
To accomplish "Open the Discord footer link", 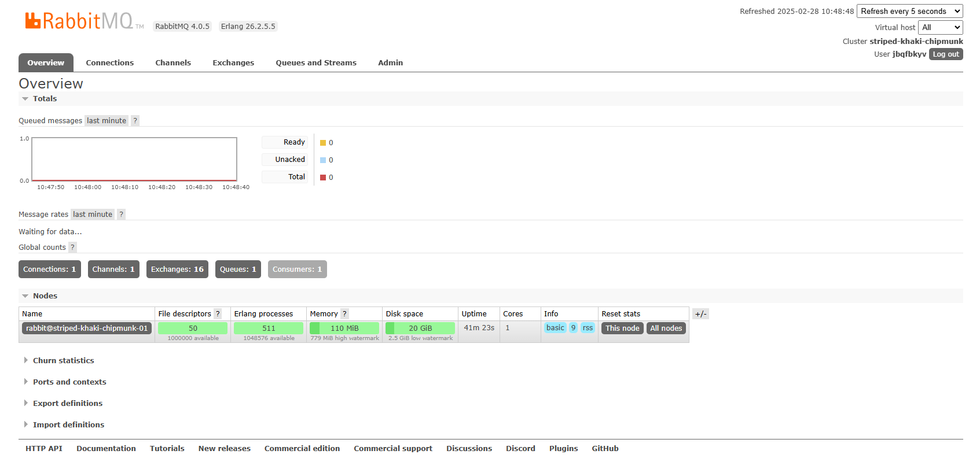I will pyautogui.click(x=520, y=448).
